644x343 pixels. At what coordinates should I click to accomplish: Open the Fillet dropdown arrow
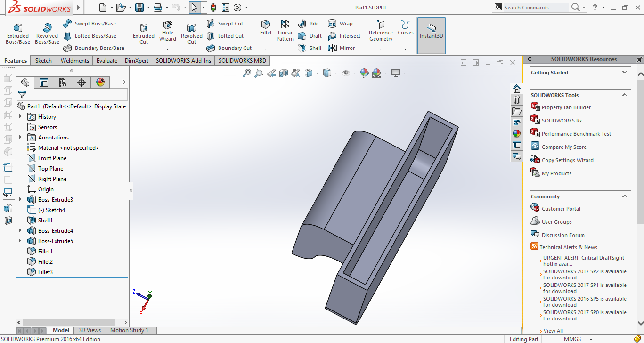click(266, 49)
